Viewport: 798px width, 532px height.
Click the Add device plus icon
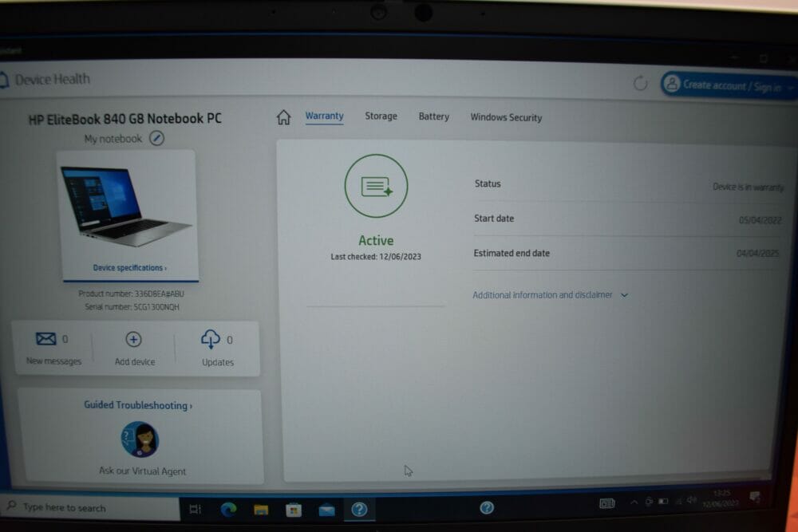pos(133,339)
